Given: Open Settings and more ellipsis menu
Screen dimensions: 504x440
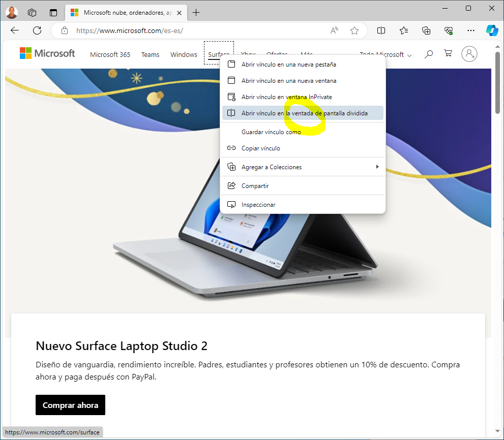Looking at the screenshot, I should tap(471, 30).
